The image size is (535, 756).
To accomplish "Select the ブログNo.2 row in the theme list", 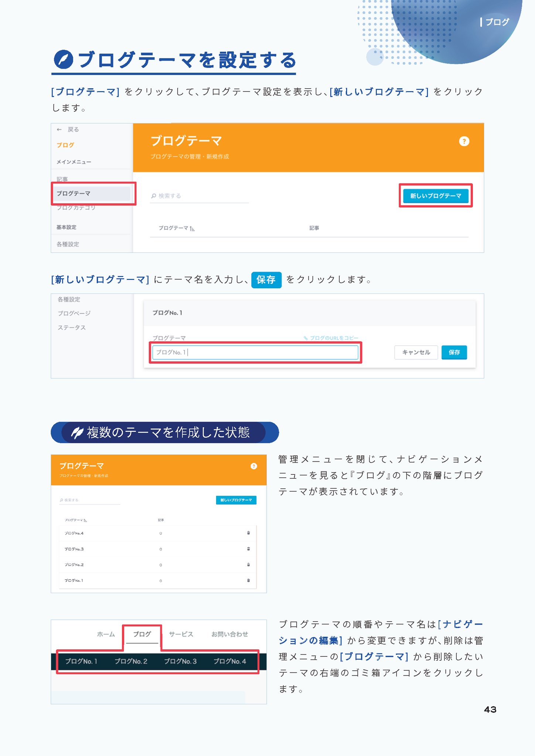I will pos(158,565).
